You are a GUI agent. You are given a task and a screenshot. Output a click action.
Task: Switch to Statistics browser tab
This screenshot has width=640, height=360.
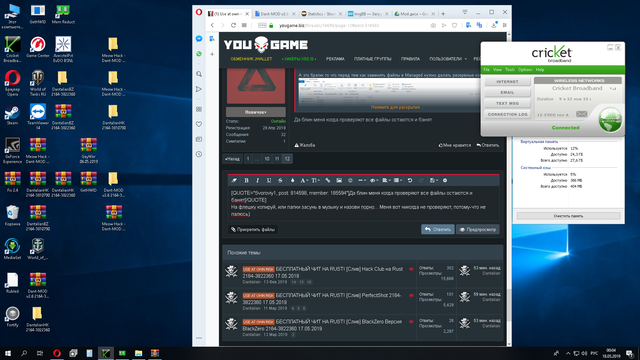(321, 14)
